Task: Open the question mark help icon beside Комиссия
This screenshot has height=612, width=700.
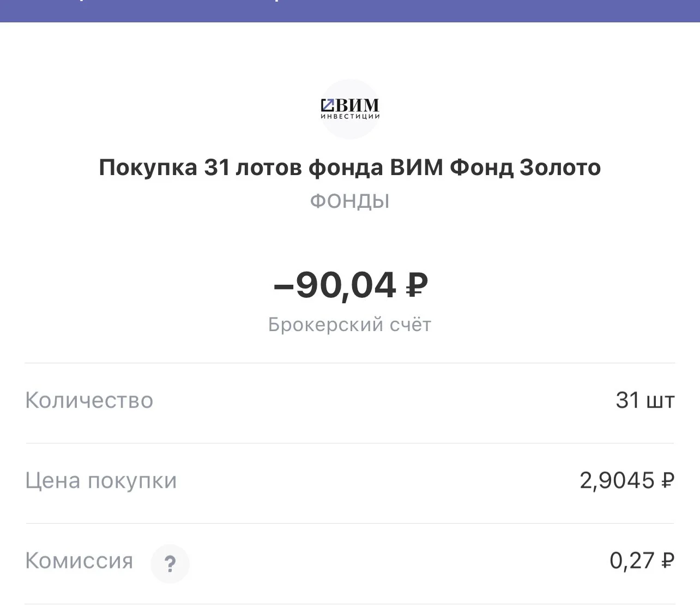Action: tap(170, 563)
